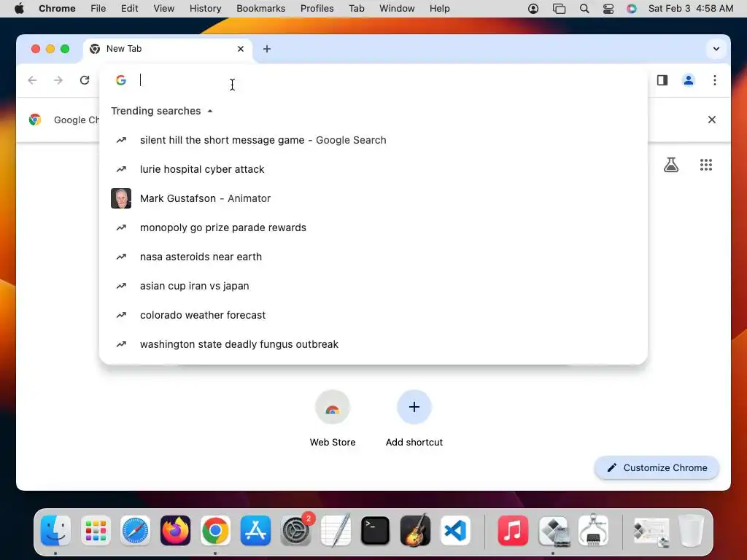Open Launchpad from the Dock
Image resolution: width=747 pixels, height=560 pixels.
[96, 530]
